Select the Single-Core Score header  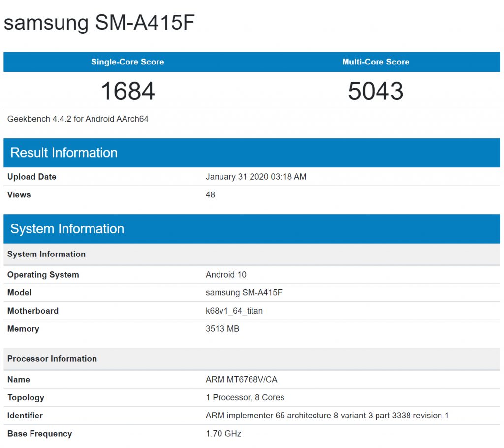[127, 62]
